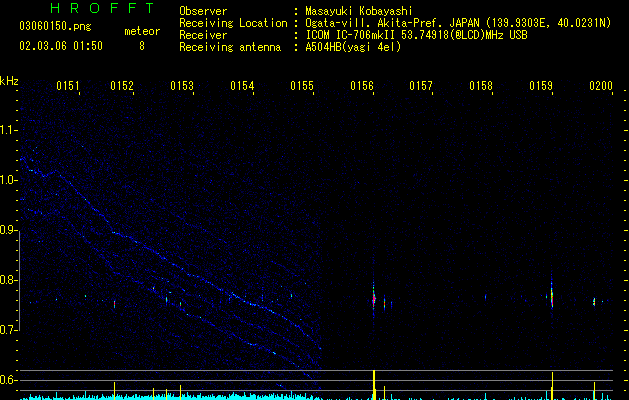Click the strong meteor echo at 0156

[x=374, y=299]
